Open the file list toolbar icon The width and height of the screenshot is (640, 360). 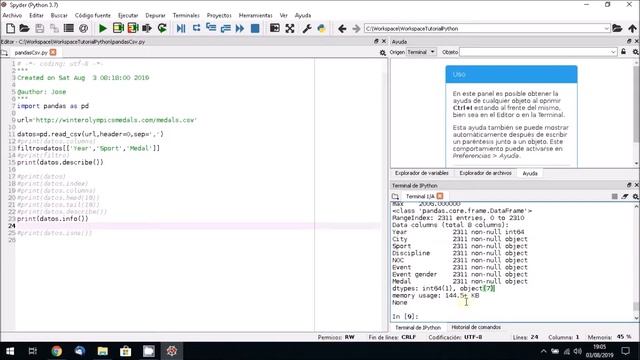coord(69,28)
